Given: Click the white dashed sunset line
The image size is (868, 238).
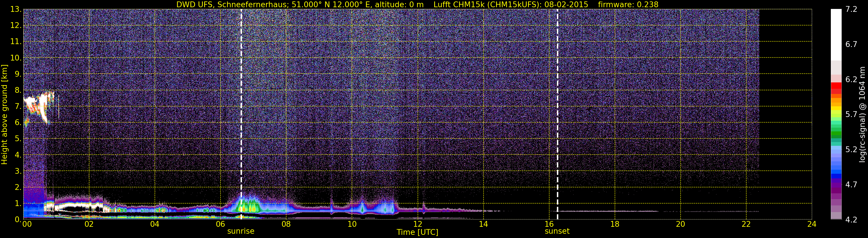Looking at the screenshot, I should [557, 114].
